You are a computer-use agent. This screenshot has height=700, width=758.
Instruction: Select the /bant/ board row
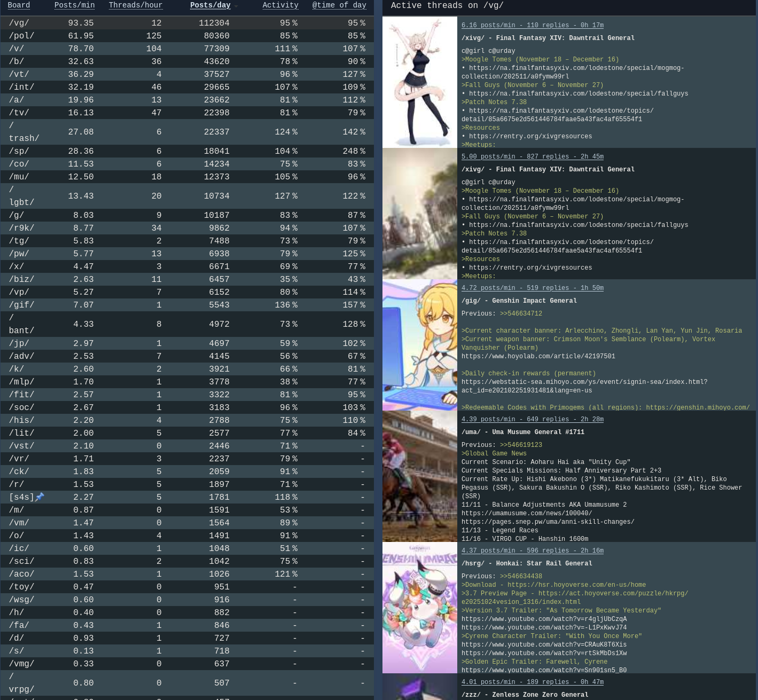(187, 324)
